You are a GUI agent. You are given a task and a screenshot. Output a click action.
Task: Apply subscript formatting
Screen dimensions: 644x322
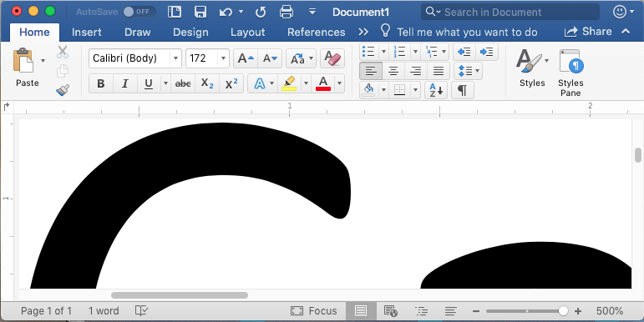(x=207, y=83)
